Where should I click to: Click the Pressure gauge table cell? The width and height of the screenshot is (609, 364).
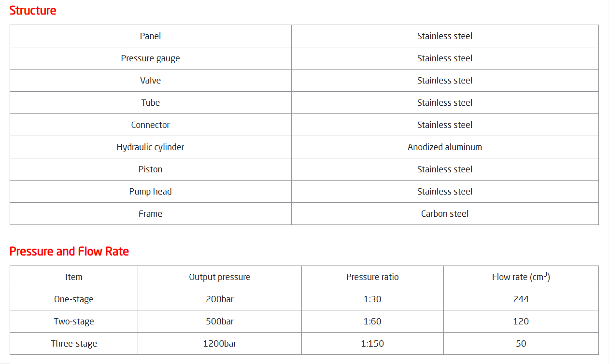pyautogui.click(x=151, y=58)
